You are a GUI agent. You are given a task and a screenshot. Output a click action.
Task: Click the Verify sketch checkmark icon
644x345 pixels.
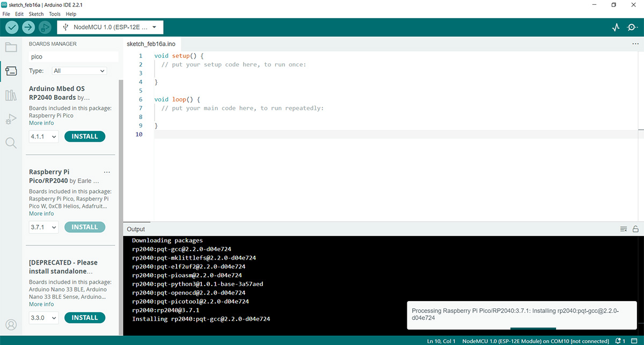tap(12, 27)
